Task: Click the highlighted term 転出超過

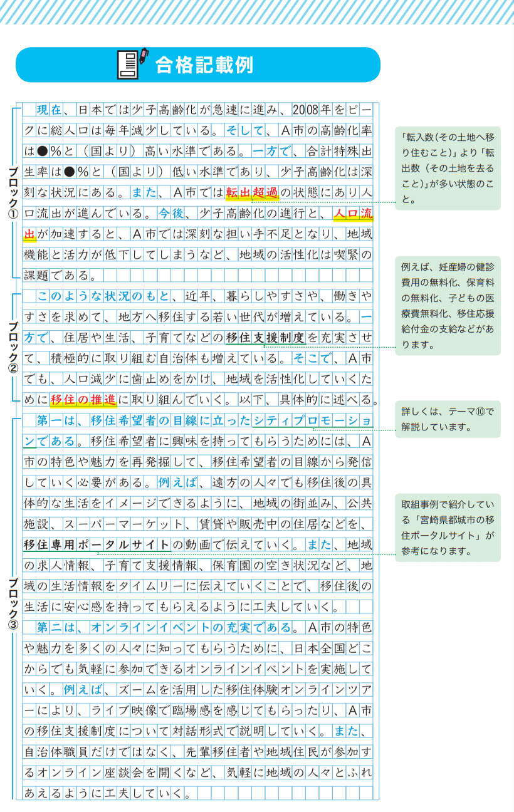Action: (251, 194)
